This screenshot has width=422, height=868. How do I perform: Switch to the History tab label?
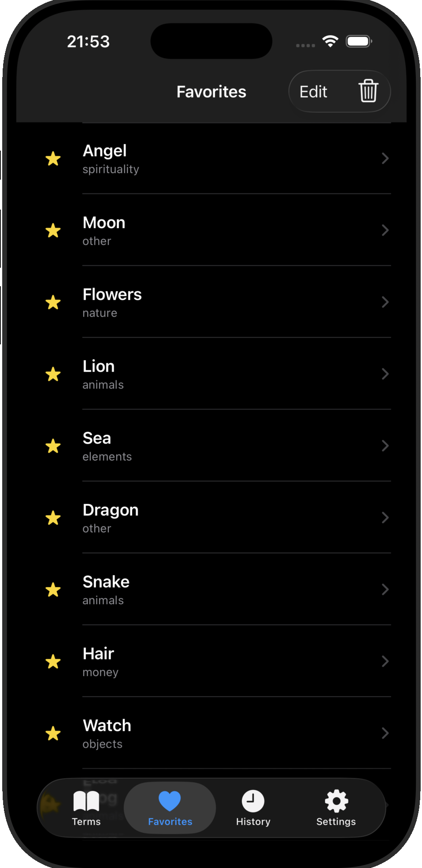point(253,822)
